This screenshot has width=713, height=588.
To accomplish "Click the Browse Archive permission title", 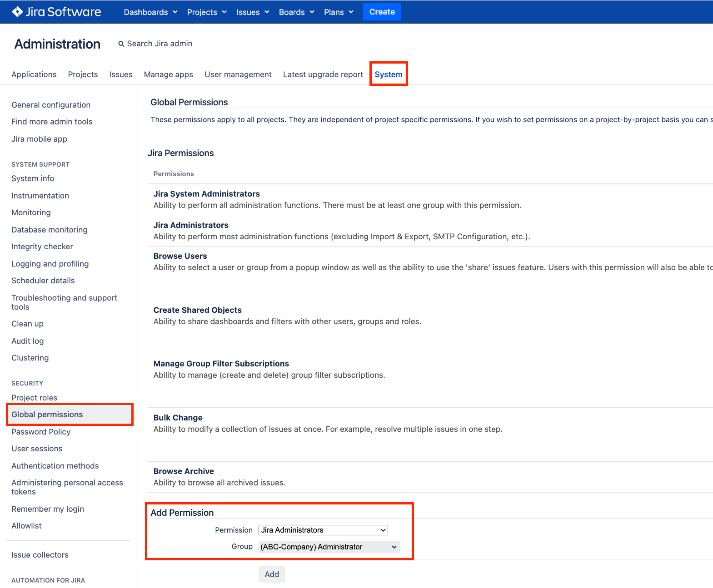I will 184,471.
